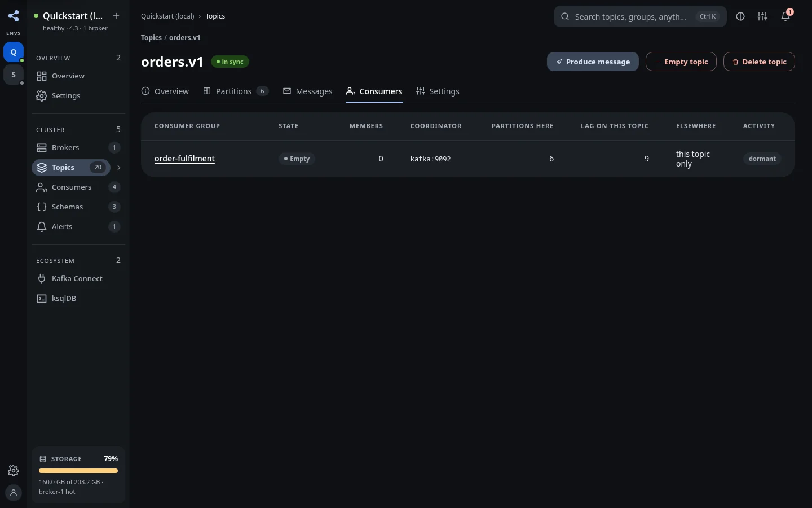This screenshot has width=812, height=508.
Task: Select the Consumers tab
Action: (x=374, y=91)
